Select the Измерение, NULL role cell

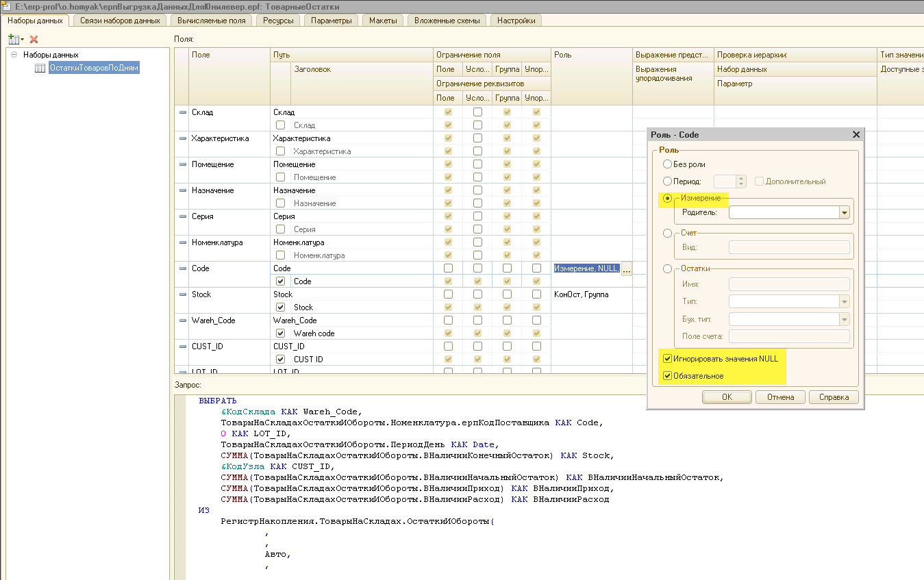(586, 268)
